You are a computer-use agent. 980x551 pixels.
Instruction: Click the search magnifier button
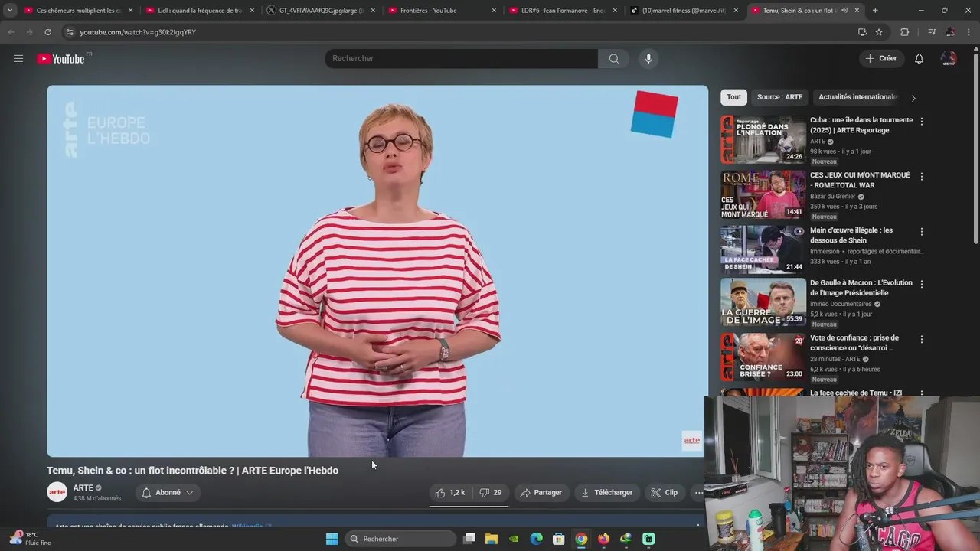tap(613, 58)
